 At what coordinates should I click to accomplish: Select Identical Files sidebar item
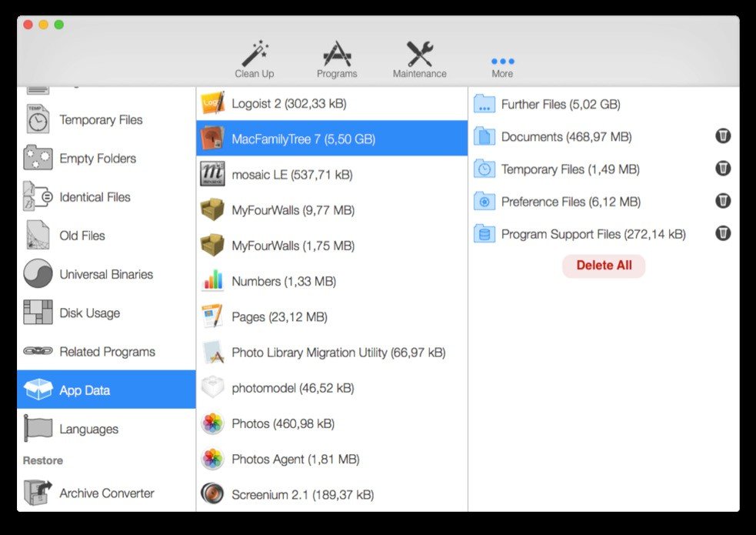click(106, 197)
